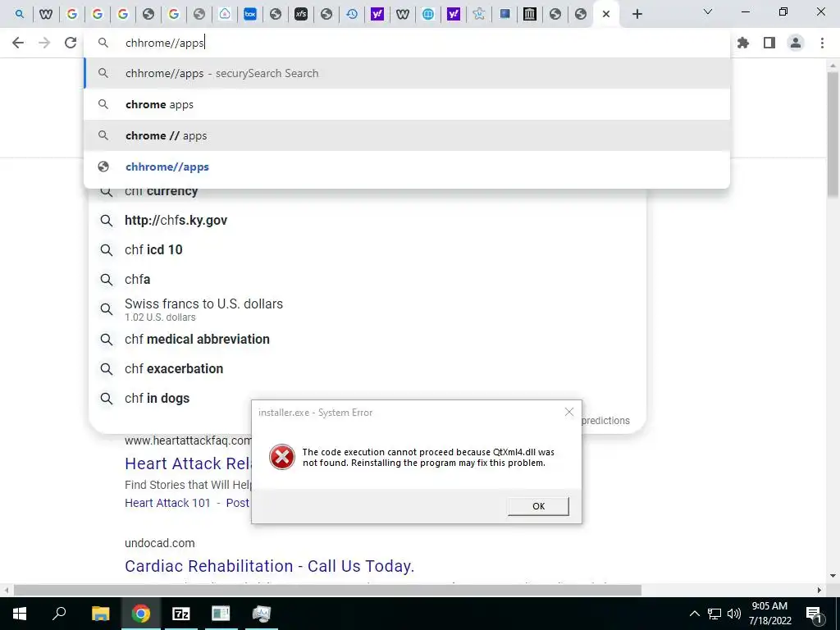Open the history clock tab
The height and width of the screenshot is (630, 840).
tap(352, 14)
